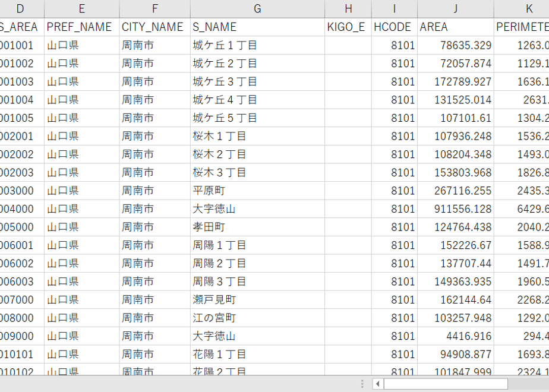Select AREA value 267116.255

(456, 191)
